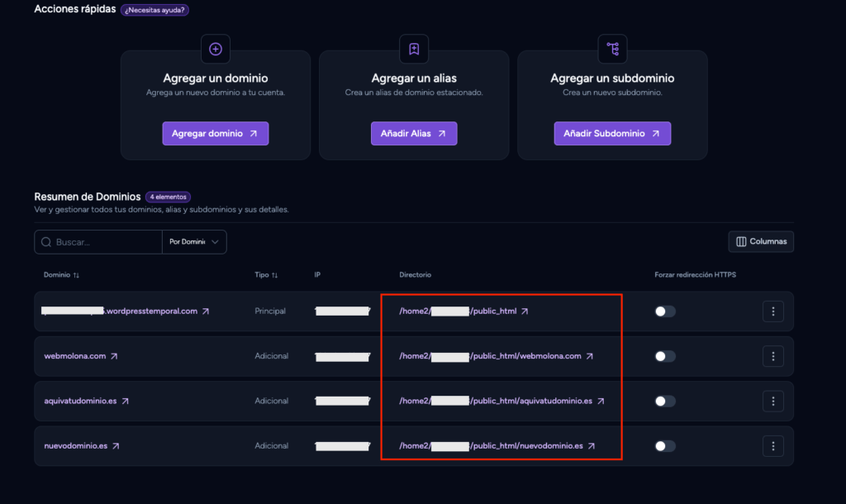Image resolution: width=846 pixels, height=504 pixels.
Task: Click the ¿Necesitas ayuda? help badge
Action: click(154, 10)
